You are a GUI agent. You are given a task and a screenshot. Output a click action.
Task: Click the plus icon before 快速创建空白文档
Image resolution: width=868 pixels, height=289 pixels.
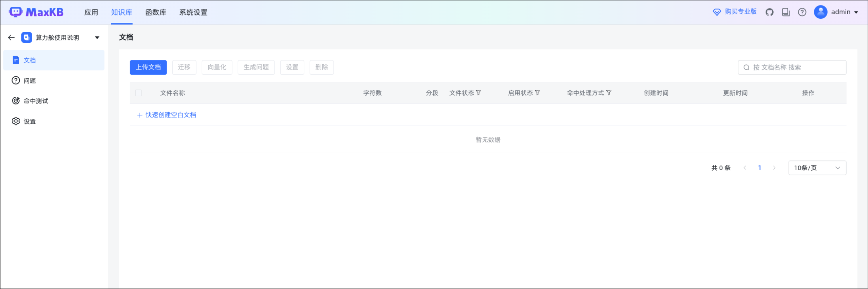[x=139, y=115]
